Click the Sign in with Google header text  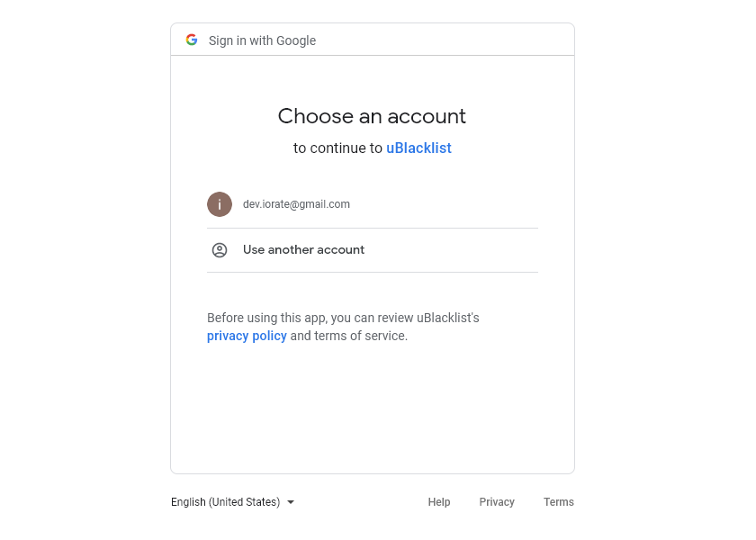tap(262, 40)
